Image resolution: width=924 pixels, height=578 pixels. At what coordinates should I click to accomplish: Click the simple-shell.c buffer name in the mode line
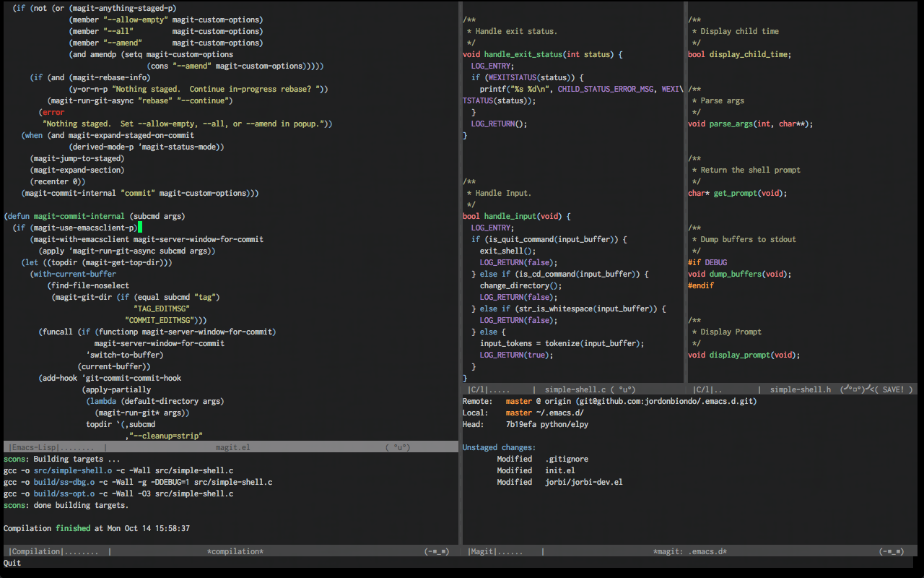pyautogui.click(x=575, y=389)
